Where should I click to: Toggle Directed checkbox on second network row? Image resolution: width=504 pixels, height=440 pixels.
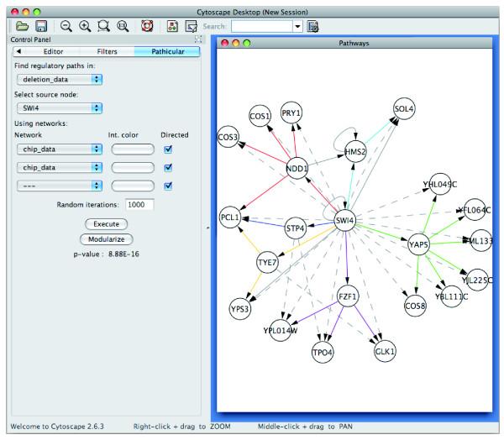169,167
